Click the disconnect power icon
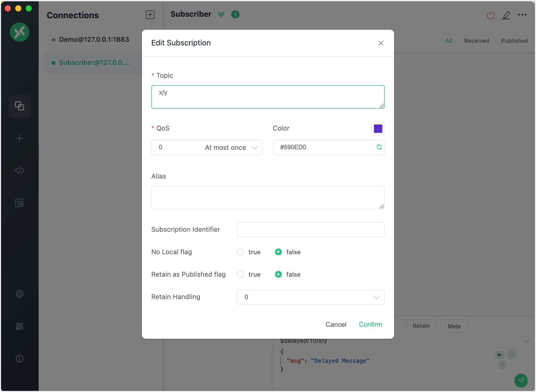Screen dimensions: 536x392 pos(491,15)
